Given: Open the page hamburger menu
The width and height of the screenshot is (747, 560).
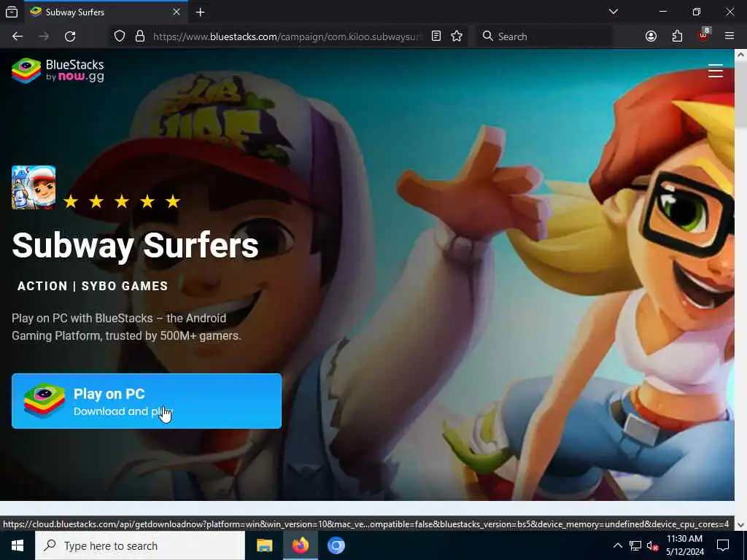Looking at the screenshot, I should [x=715, y=71].
